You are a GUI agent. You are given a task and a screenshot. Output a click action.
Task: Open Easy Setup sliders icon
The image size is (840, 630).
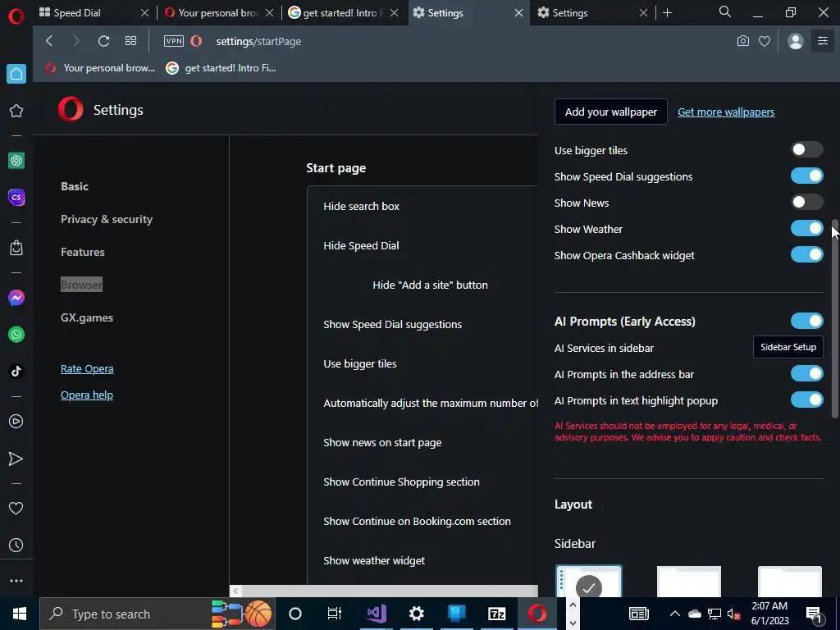click(x=823, y=41)
